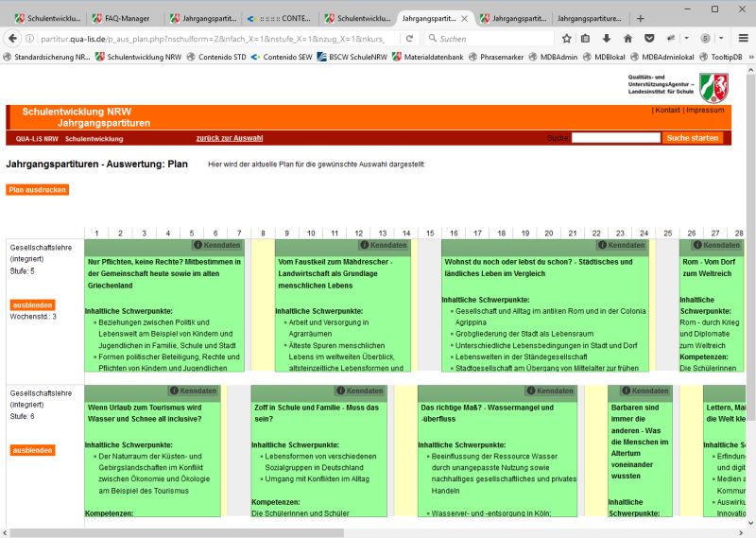This screenshot has height=538, width=756.
Task: Follow the zurück zur Auswahl link
Action: [230, 138]
